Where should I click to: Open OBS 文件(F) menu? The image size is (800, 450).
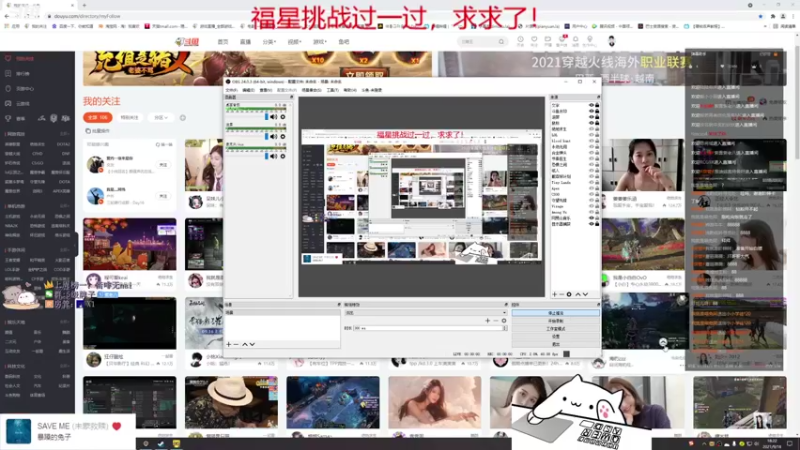[232, 90]
